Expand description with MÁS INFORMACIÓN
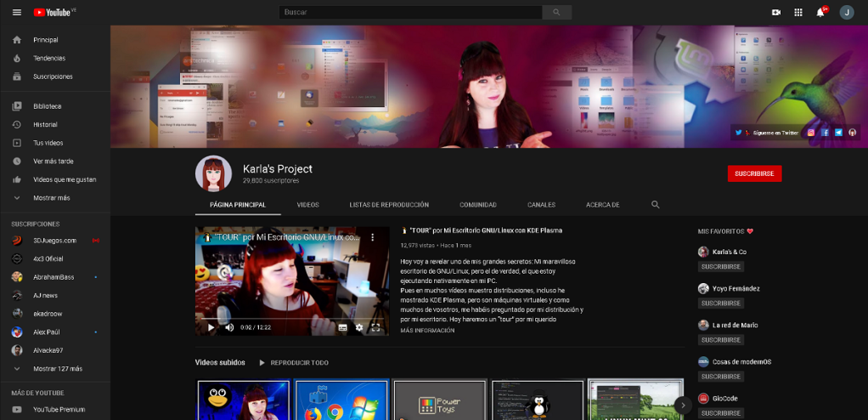Image resolution: width=868 pixels, height=420 pixels. pos(427,330)
